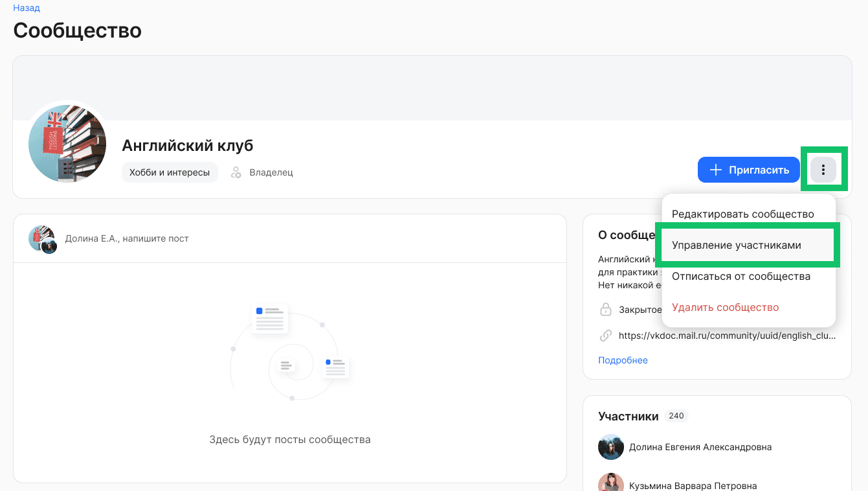Screen dimensions: 868x491
Task: Select Редактировать сообщество from menu
Action: pyautogui.click(x=742, y=214)
